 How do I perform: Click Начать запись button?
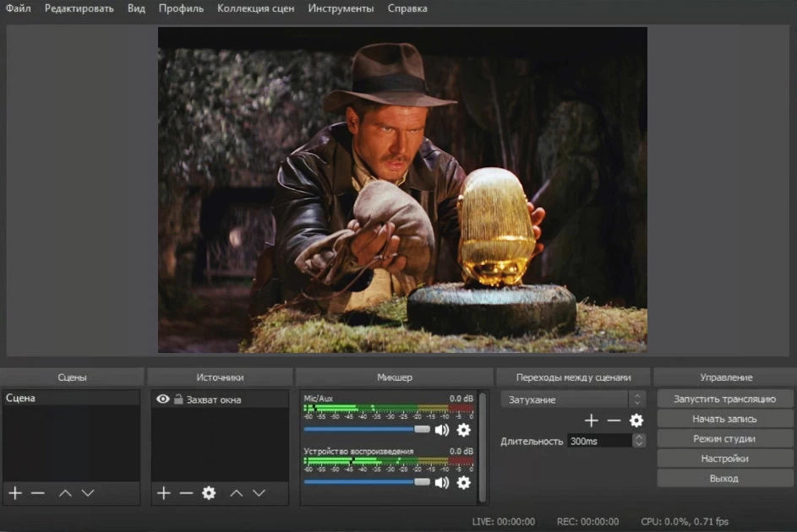pos(725,419)
